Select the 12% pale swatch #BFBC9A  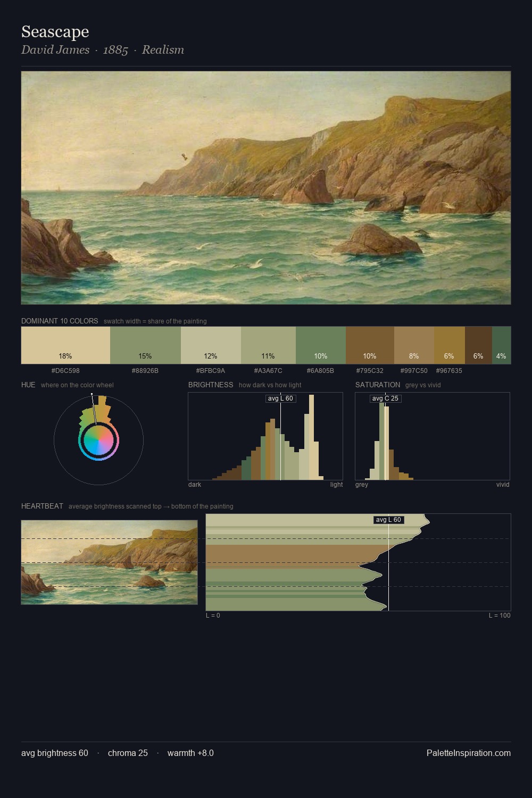[211, 345]
